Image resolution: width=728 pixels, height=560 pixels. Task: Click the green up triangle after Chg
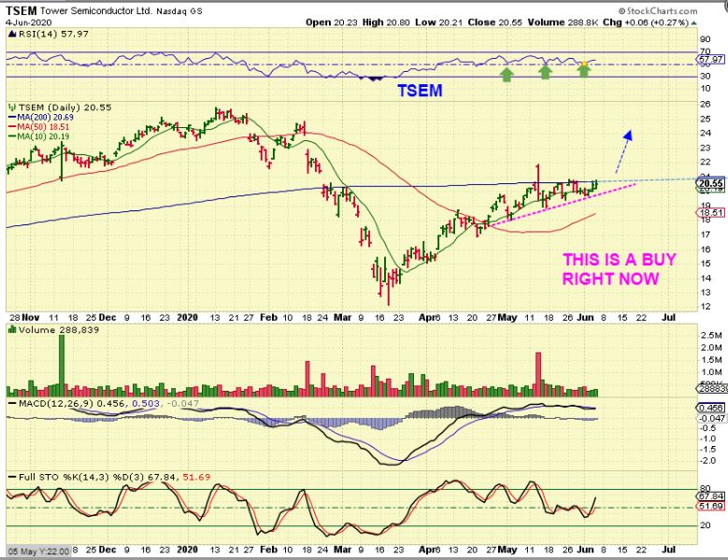(693, 22)
